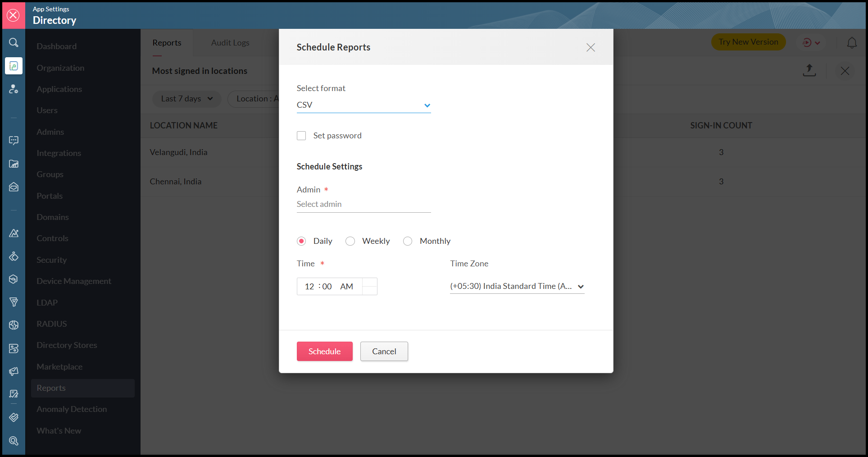Image resolution: width=868 pixels, height=457 pixels.
Task: Select the highlighted Directory app icon
Action: click(x=14, y=66)
